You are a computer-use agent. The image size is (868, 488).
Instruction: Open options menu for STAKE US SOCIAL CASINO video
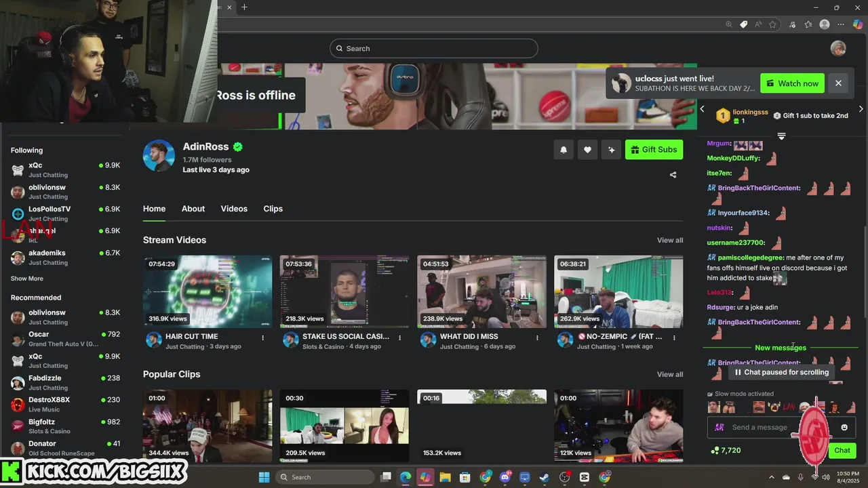[400, 338]
